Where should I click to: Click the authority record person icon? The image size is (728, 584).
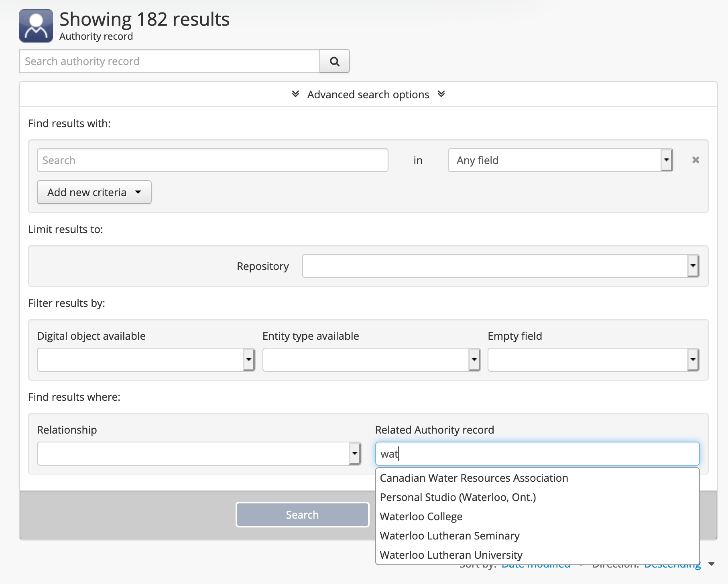pyautogui.click(x=36, y=26)
